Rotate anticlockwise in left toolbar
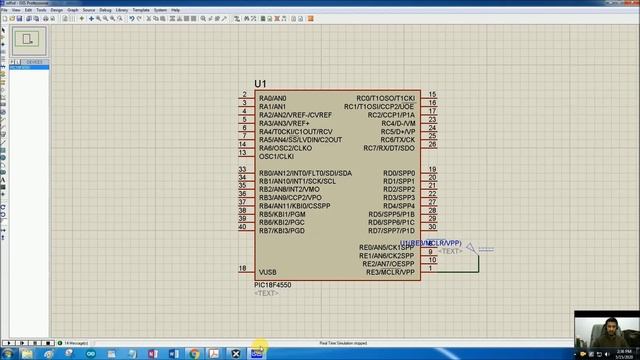The height and width of the screenshot is (360, 640). [x=3, y=215]
